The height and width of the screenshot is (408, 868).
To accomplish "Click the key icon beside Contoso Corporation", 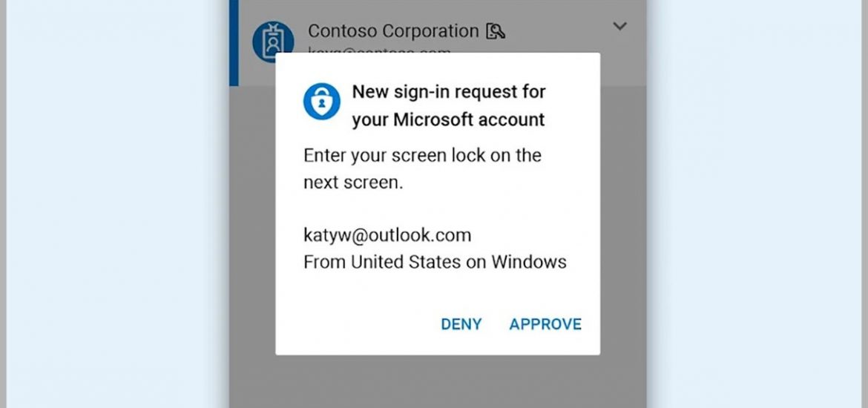I will click(496, 32).
